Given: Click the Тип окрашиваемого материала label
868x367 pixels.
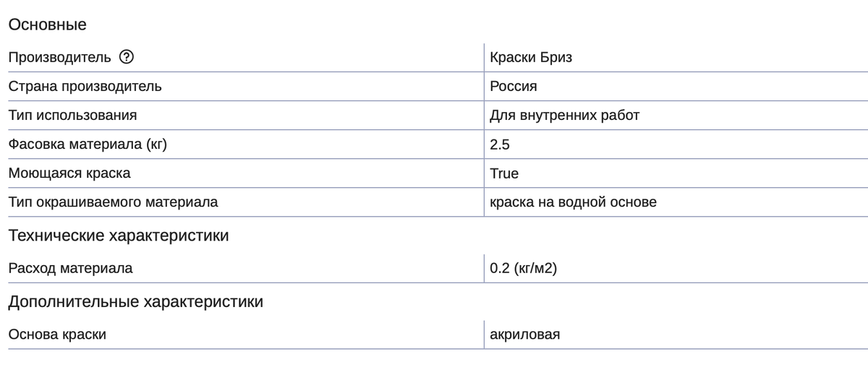Looking at the screenshot, I should (x=113, y=202).
